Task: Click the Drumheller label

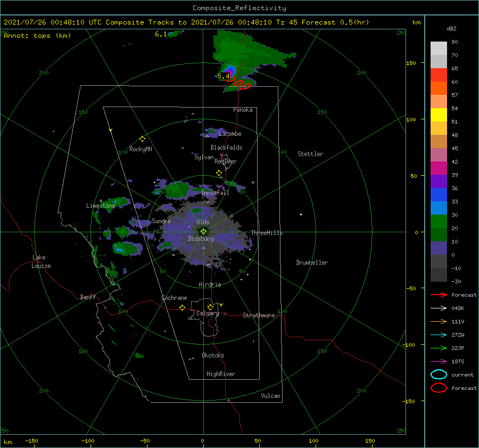Action: 312,263
